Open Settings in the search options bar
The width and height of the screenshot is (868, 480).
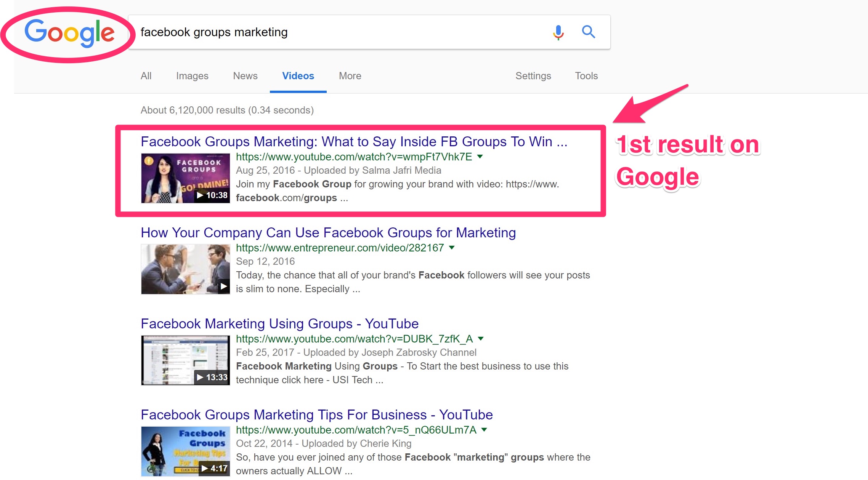[533, 76]
